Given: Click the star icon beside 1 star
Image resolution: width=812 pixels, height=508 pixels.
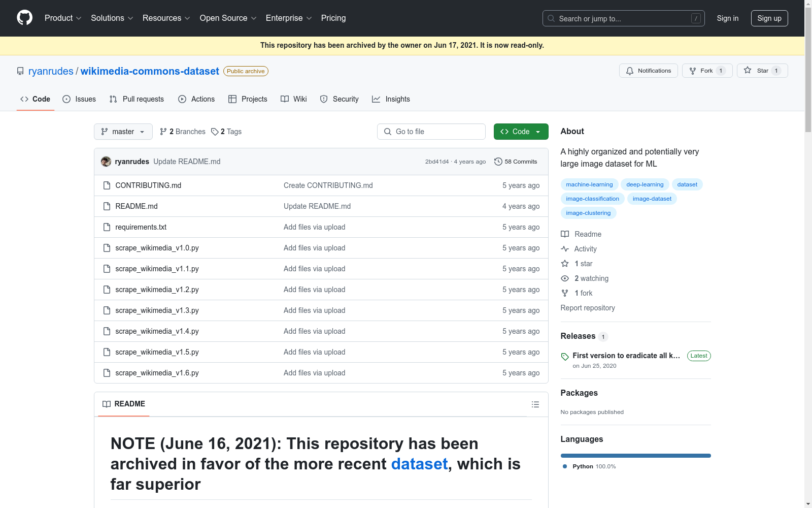Looking at the screenshot, I should tap(565, 264).
